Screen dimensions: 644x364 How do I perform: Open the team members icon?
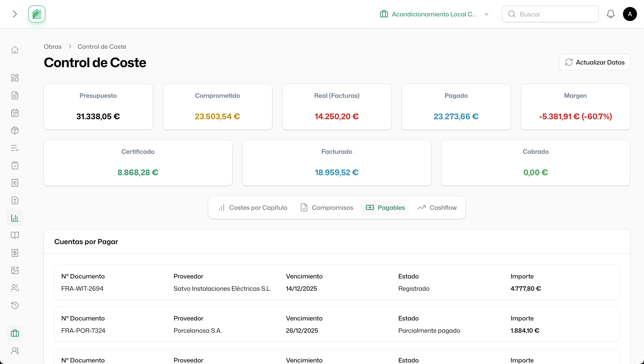tap(15, 288)
